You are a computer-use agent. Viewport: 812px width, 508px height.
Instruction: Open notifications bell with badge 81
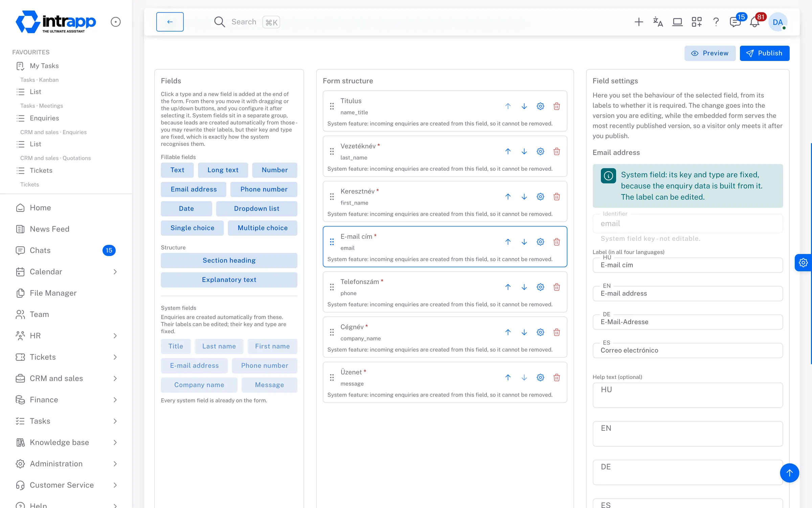click(x=754, y=22)
